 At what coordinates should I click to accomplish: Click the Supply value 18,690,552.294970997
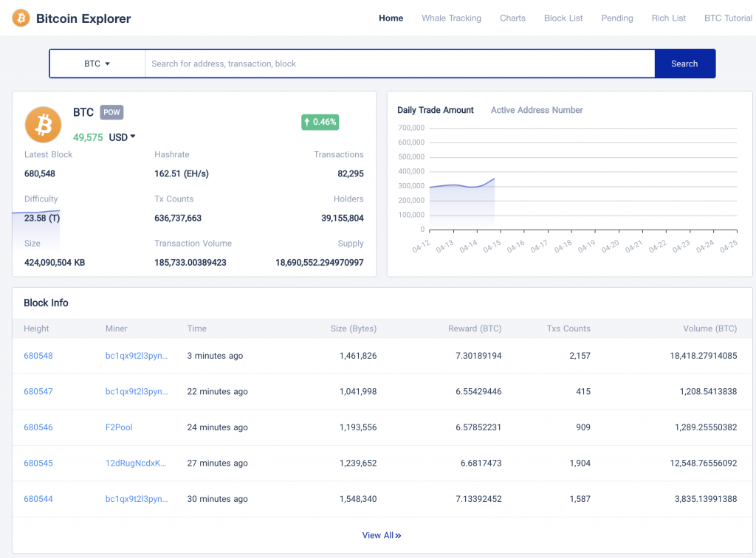click(x=319, y=263)
